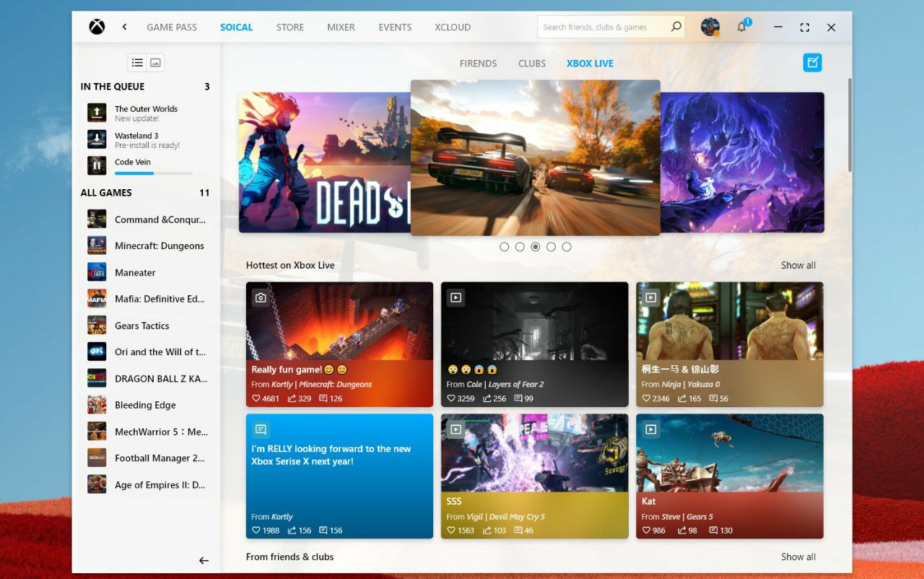
Task: Switch sidebar to image view
Action: point(155,63)
